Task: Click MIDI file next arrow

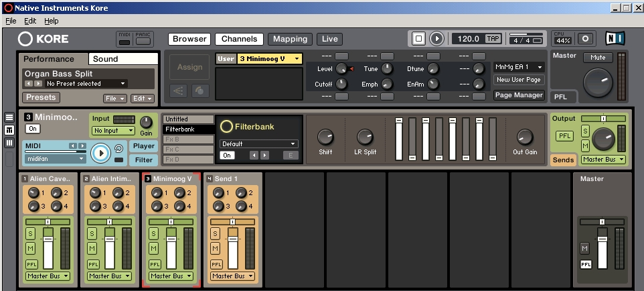Action: (x=82, y=145)
